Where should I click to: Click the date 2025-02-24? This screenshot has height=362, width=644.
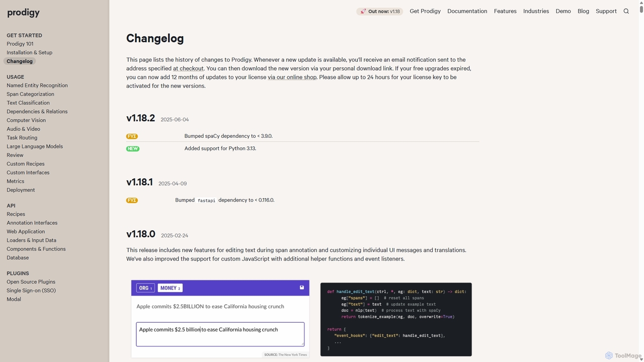(x=175, y=235)
